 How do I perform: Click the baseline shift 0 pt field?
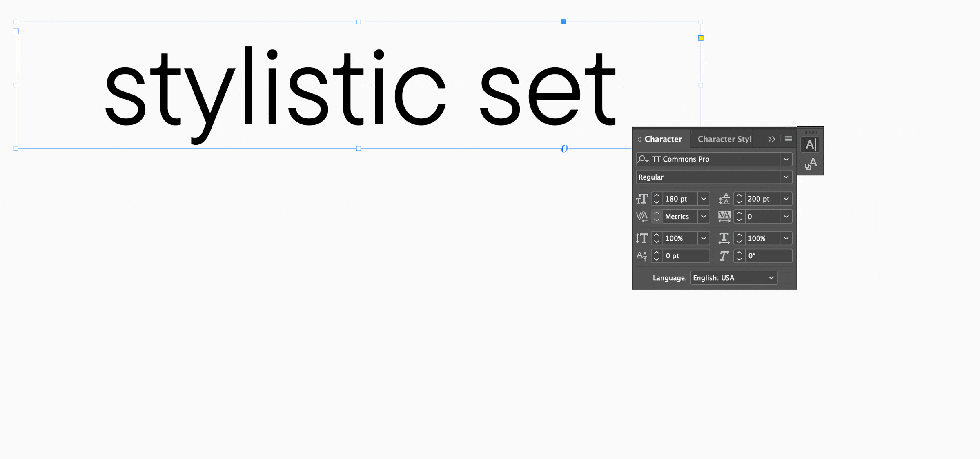pyautogui.click(x=686, y=256)
